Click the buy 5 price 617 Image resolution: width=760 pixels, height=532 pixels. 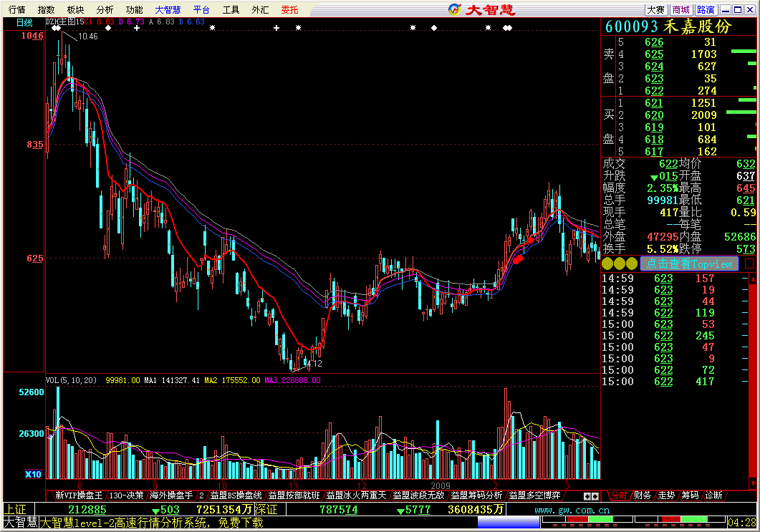[x=654, y=152]
